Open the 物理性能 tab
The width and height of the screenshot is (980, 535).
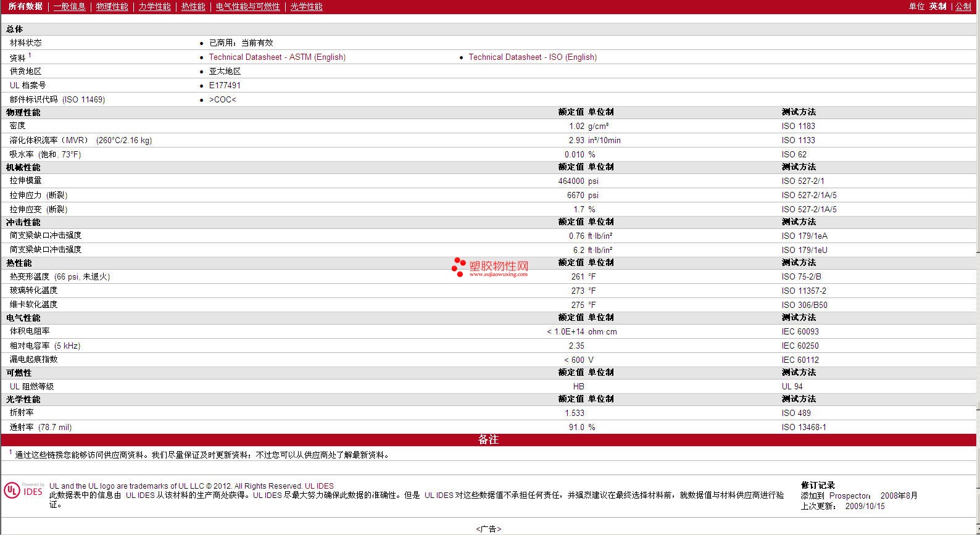(112, 6)
